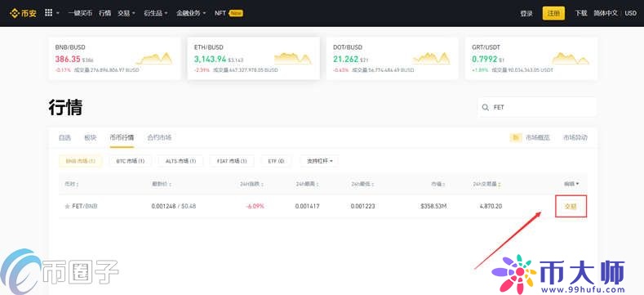Sort by 24h交易量 column header
The image size is (644, 295).
[487, 184]
